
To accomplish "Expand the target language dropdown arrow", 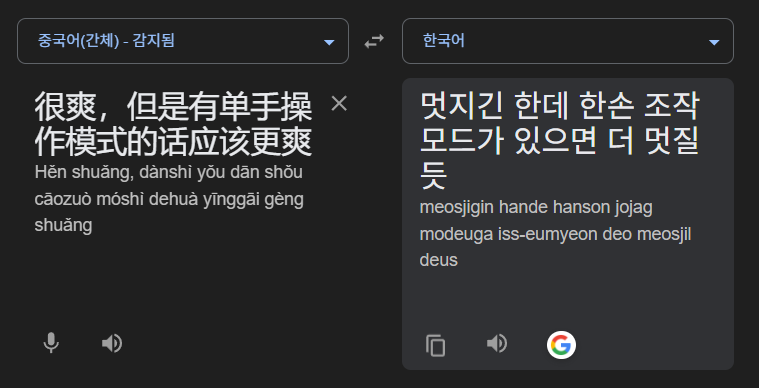I will [714, 43].
